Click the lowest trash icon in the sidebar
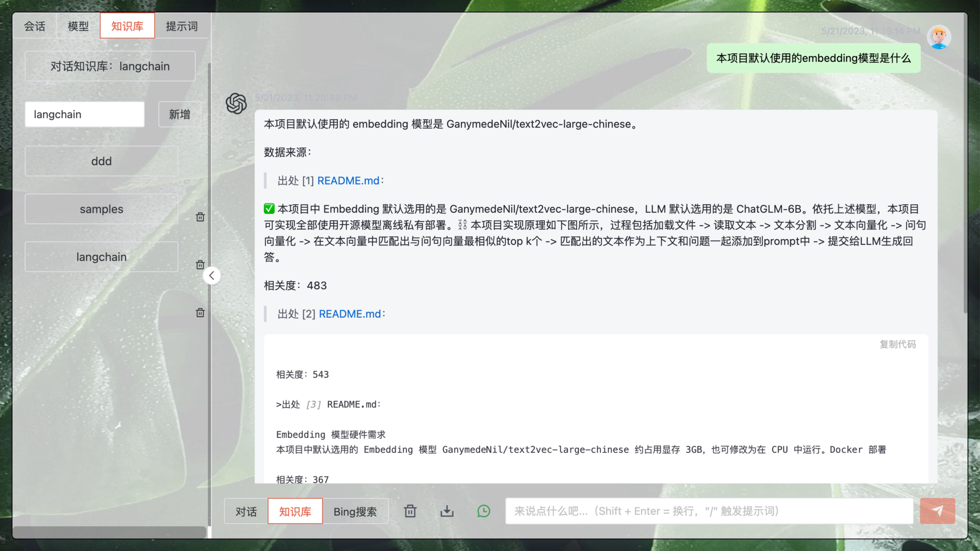The image size is (980, 551). (200, 313)
